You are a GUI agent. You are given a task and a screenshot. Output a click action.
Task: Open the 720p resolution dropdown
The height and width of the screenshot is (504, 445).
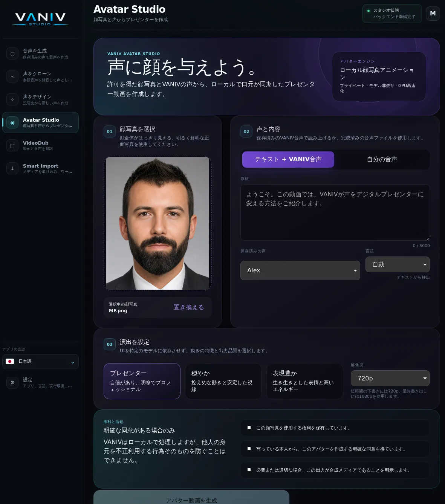tap(390, 378)
